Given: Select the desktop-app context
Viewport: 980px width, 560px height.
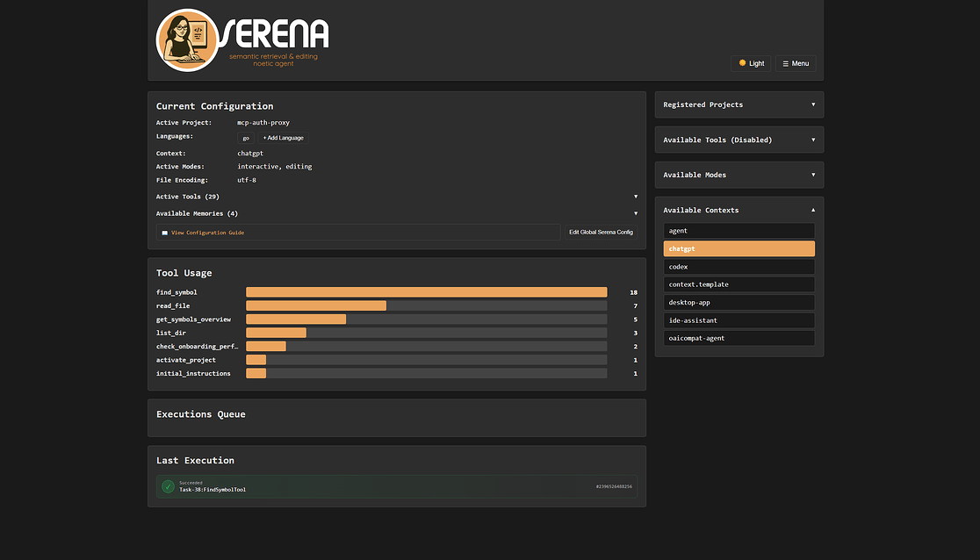Looking at the screenshot, I should point(739,303).
